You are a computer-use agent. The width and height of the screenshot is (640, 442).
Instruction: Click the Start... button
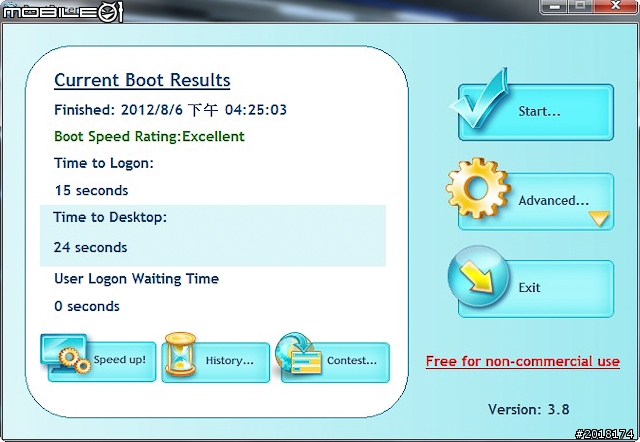(536, 112)
